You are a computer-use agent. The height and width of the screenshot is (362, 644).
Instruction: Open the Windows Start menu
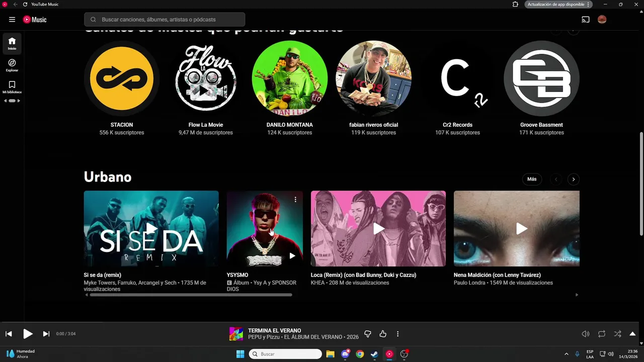tap(240, 354)
